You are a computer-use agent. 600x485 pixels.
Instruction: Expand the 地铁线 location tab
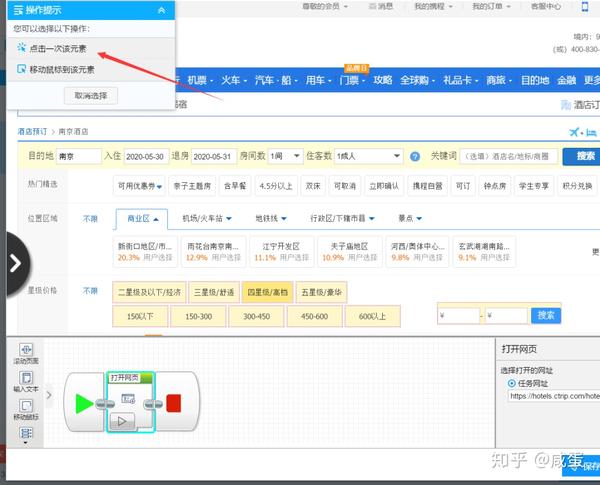click(x=271, y=219)
